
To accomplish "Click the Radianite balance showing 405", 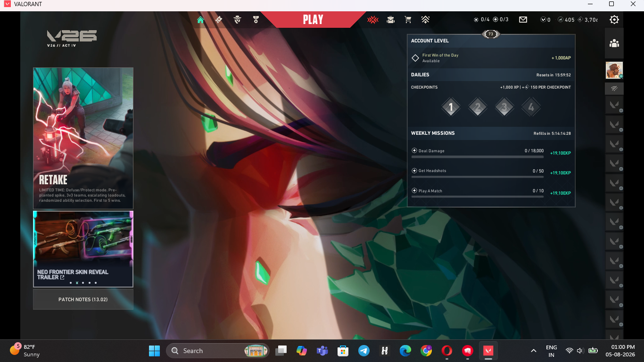I will [x=566, y=20].
